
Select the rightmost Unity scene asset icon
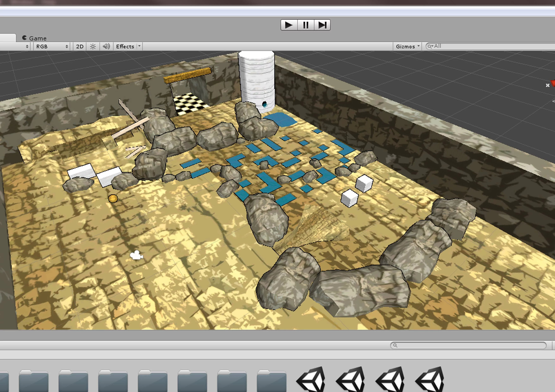pyautogui.click(x=430, y=380)
